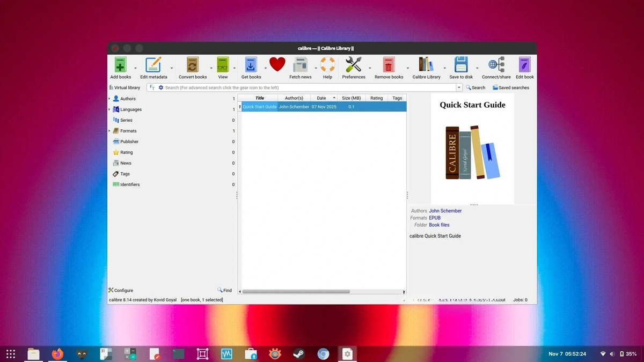Launch Steam from the taskbar
This screenshot has height=362, width=644.
point(299,354)
